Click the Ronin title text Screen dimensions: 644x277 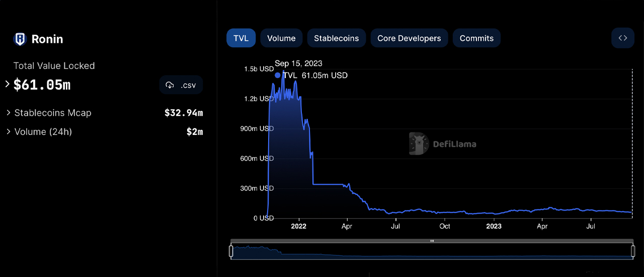coord(47,39)
